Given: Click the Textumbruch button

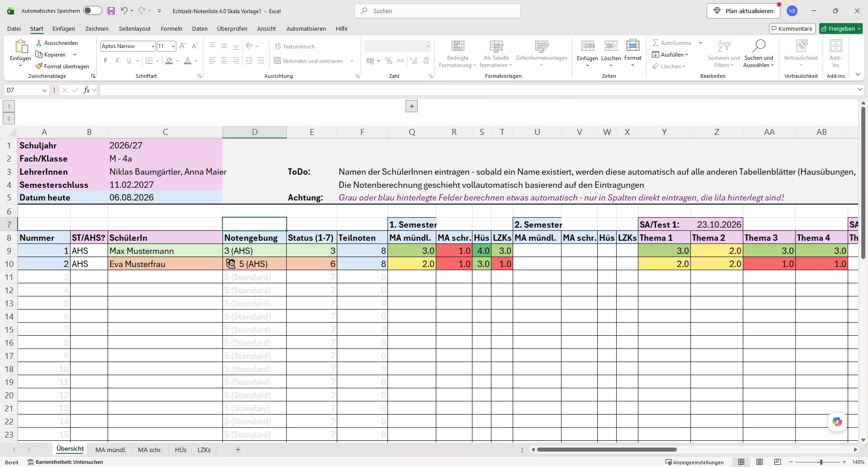Looking at the screenshot, I should pyautogui.click(x=294, y=47).
